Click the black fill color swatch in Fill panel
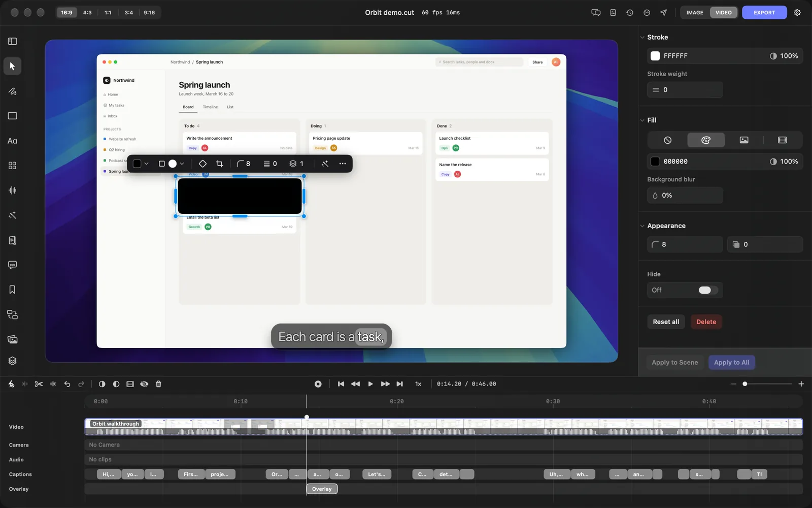 (x=655, y=162)
